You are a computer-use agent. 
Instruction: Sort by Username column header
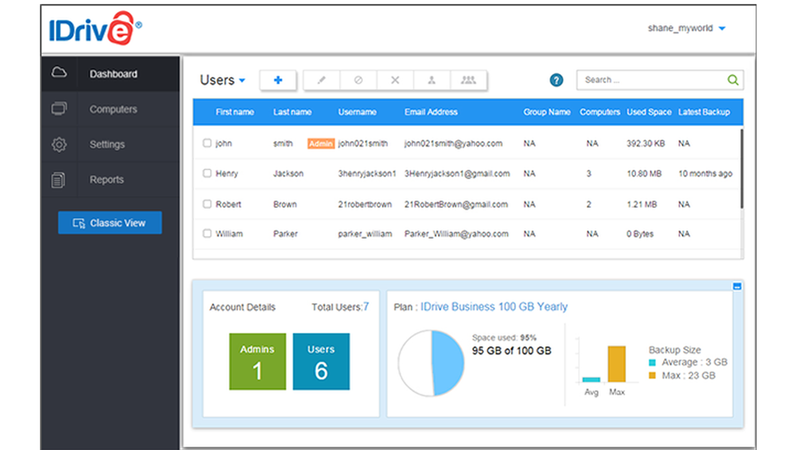tap(357, 112)
